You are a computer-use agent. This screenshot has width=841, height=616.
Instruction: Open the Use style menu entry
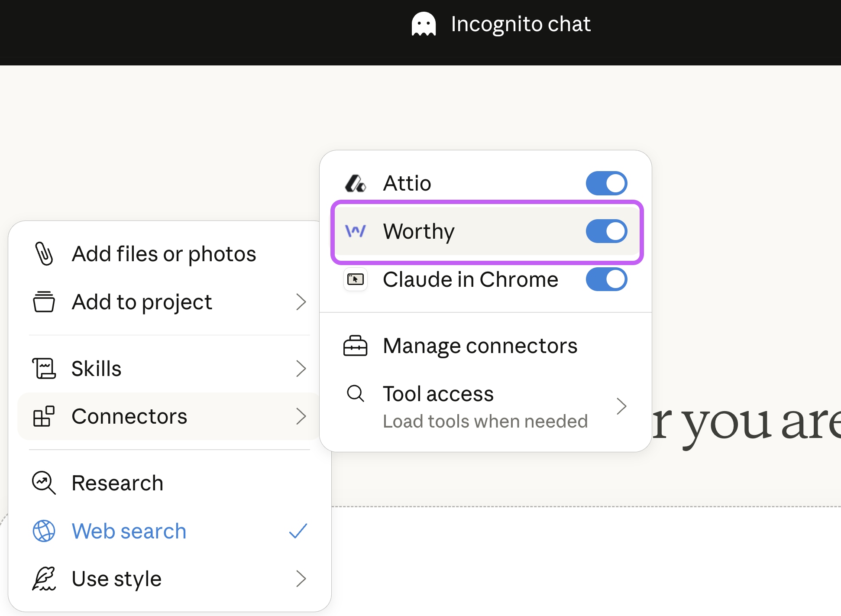170,579
